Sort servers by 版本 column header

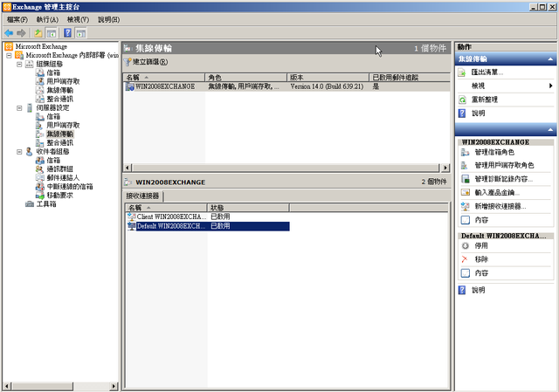point(328,78)
